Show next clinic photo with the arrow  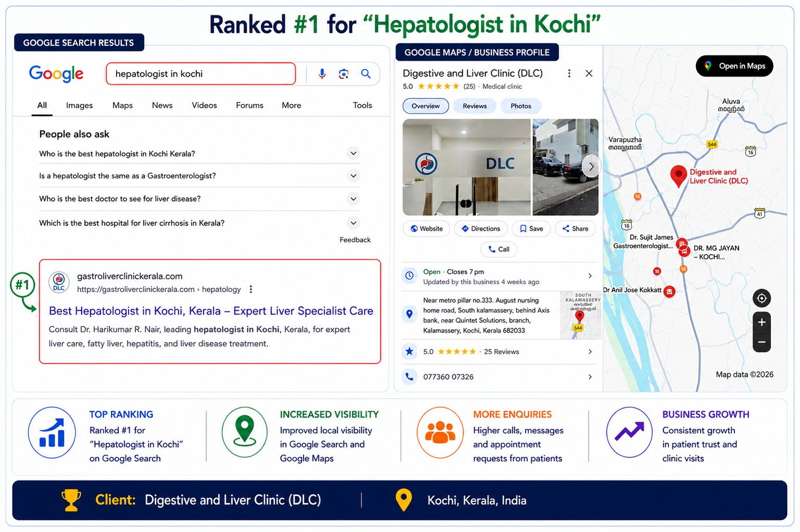click(x=591, y=167)
